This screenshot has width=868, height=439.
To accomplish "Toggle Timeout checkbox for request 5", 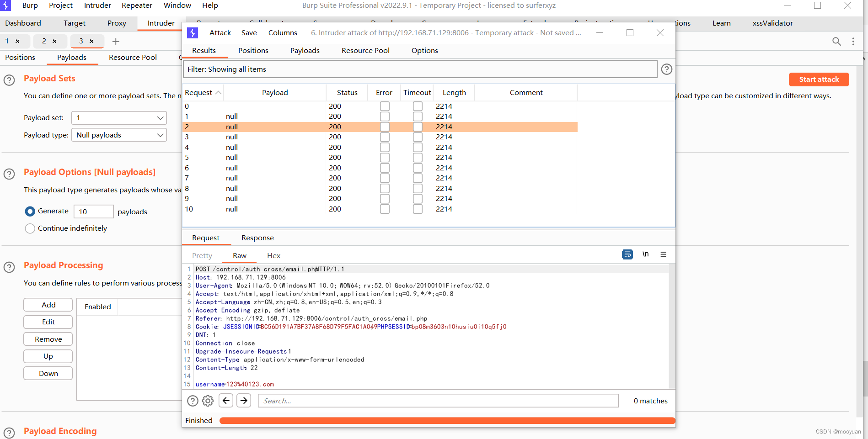I will pyautogui.click(x=418, y=158).
